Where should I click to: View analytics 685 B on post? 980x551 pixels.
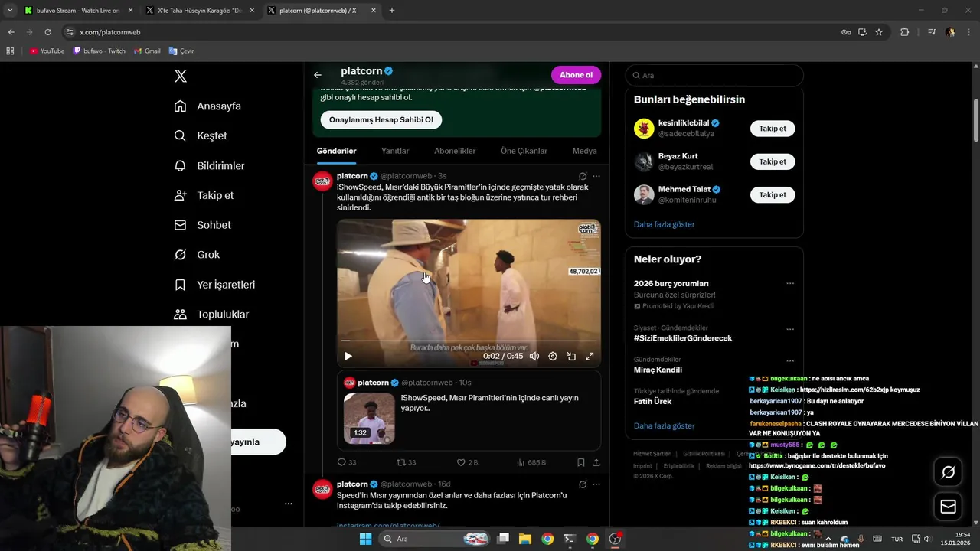531,462
